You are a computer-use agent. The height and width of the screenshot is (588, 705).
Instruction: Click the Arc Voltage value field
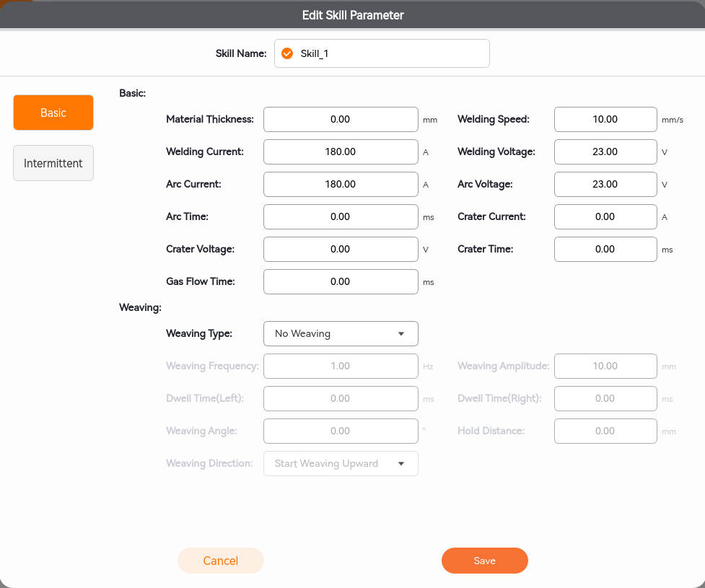pos(605,184)
